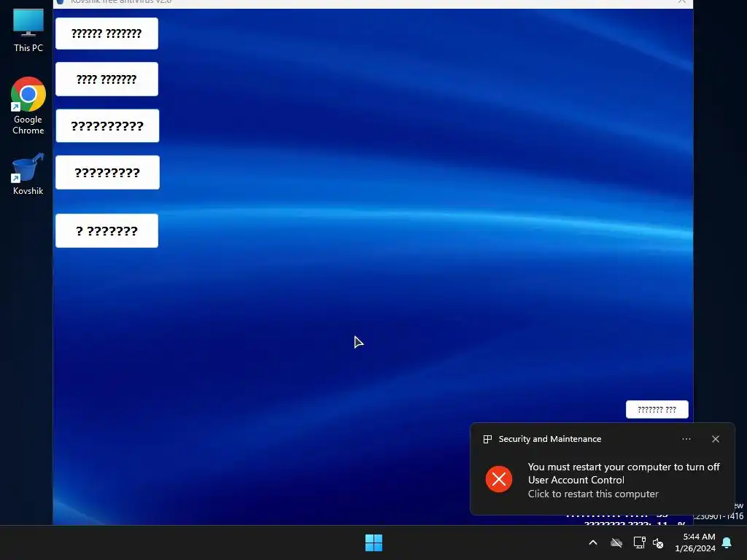Open the clock showing 5:44 AM
Viewport: 747px width, 560px height.
pyautogui.click(x=695, y=542)
